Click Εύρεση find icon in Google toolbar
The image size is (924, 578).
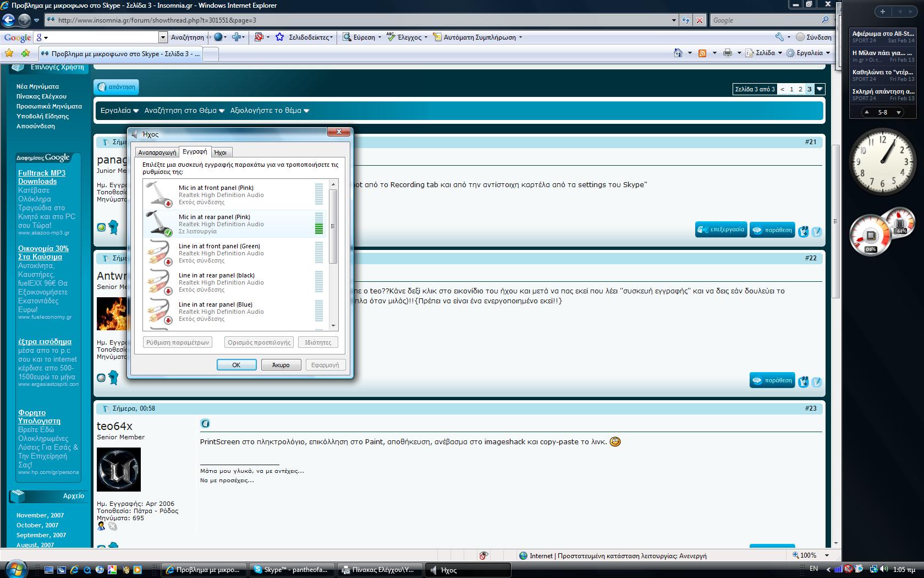[x=359, y=37]
